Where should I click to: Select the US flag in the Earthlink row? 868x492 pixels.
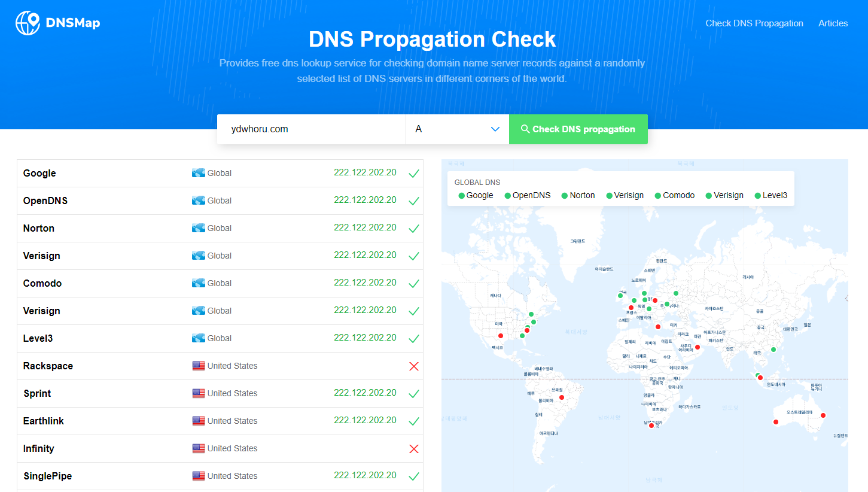[199, 421]
